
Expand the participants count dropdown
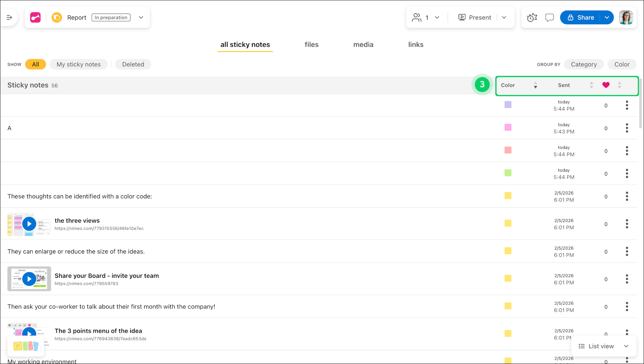[x=437, y=18]
